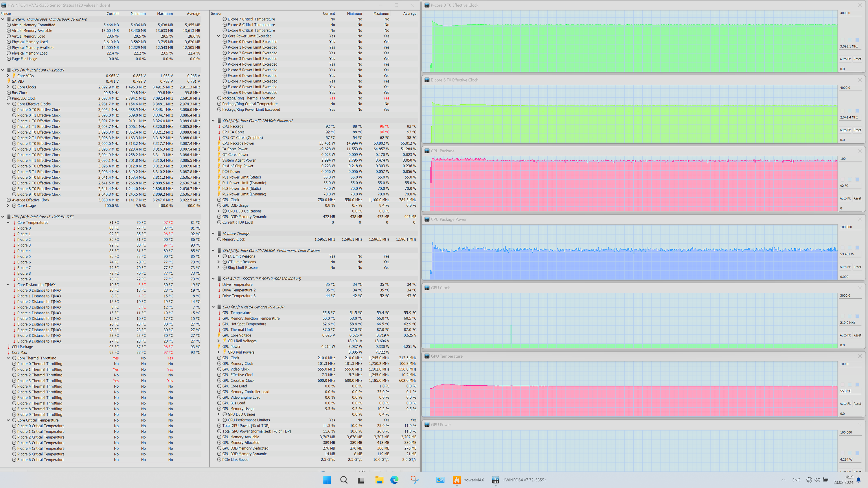Click the HWiNFO64 taskbar icon

point(495,480)
